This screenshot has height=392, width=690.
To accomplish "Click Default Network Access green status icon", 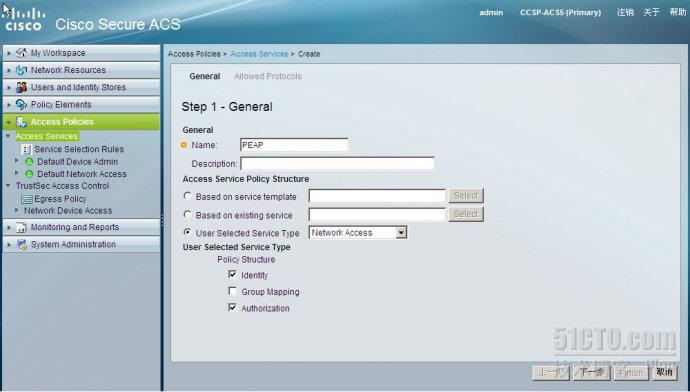I will pyautogui.click(x=29, y=174).
